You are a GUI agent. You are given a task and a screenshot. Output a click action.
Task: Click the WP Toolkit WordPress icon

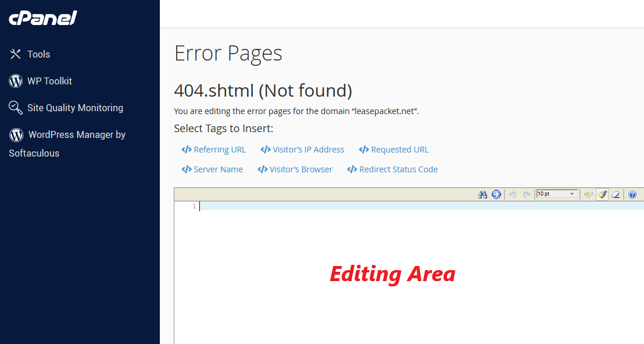(15, 81)
